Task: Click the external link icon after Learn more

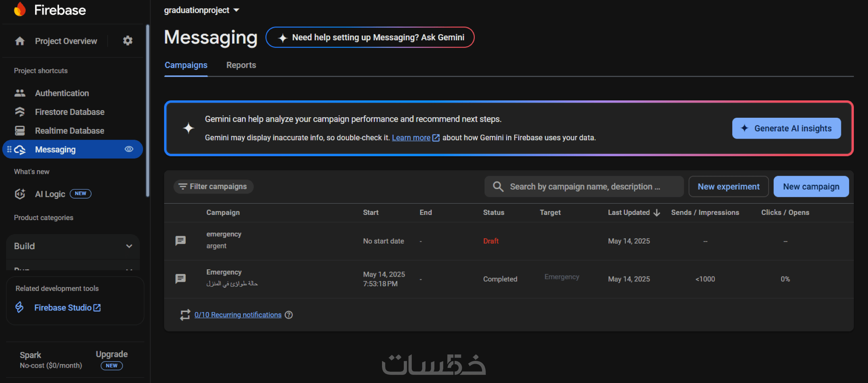Action: 436,138
